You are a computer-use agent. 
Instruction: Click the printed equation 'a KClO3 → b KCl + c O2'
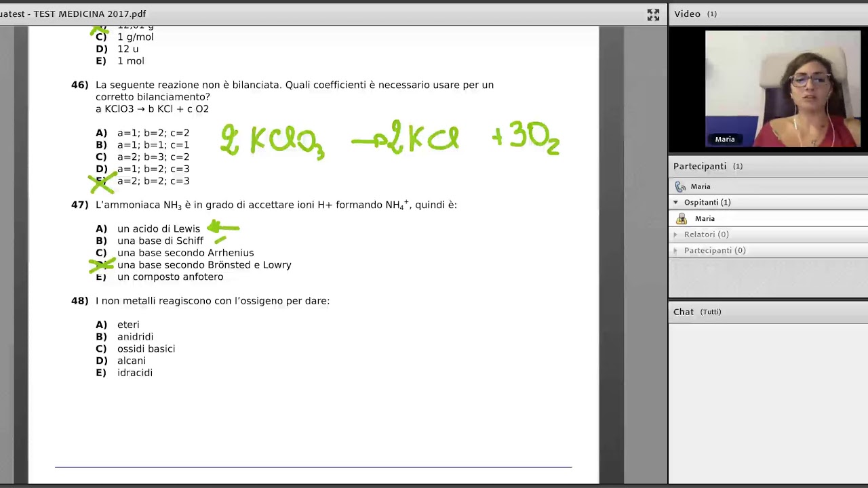152,109
